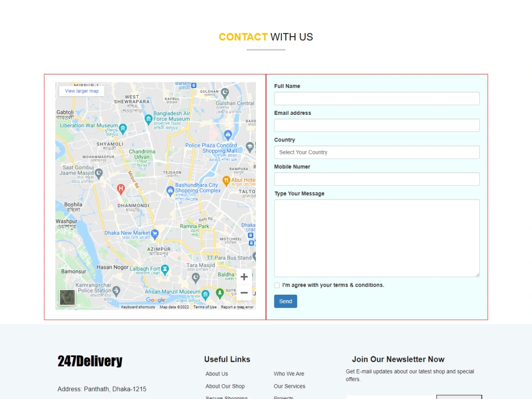
Task: Click the Lalbagh Fort map pin
Action: 165,270
